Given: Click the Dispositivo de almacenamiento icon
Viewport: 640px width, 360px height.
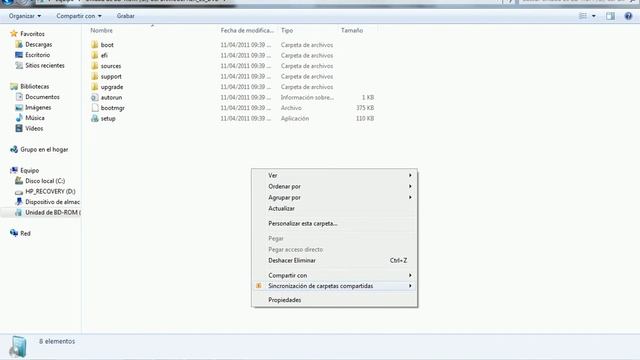Looking at the screenshot, I should point(19,202).
